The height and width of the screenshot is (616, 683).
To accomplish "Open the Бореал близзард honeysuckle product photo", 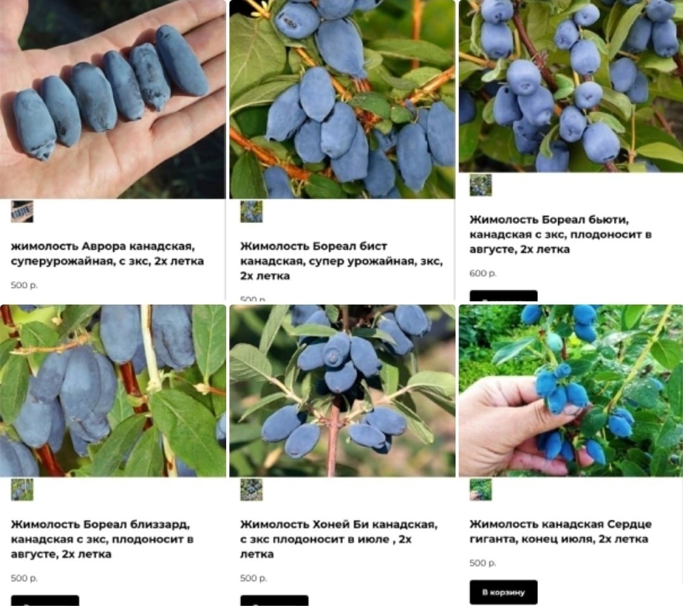I will pyautogui.click(x=113, y=391).
